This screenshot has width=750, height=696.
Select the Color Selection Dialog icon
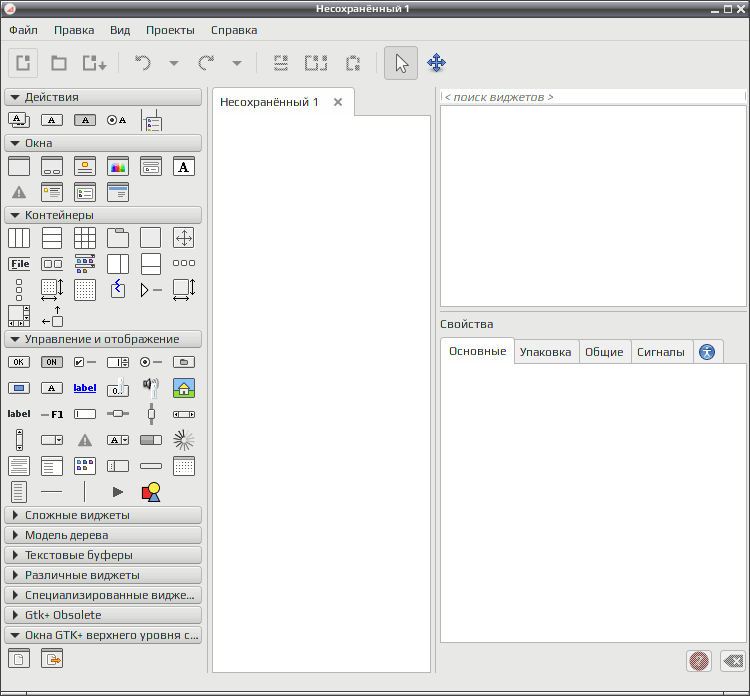pyautogui.click(x=118, y=166)
